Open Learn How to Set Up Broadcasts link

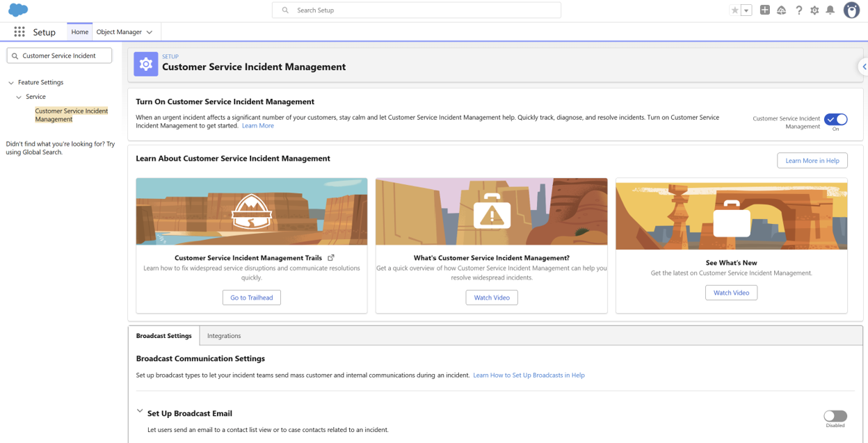click(529, 376)
